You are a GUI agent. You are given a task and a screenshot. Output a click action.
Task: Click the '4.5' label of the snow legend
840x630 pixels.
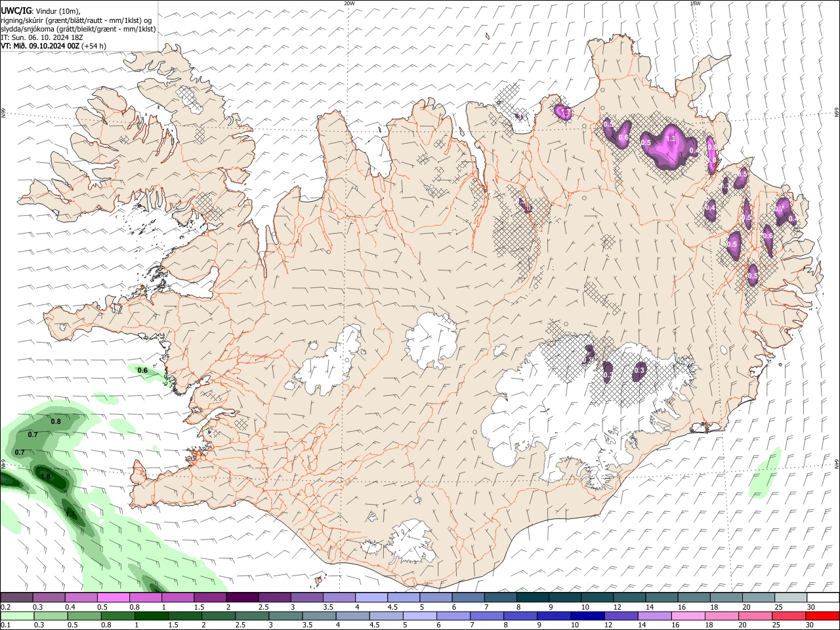coord(392,607)
